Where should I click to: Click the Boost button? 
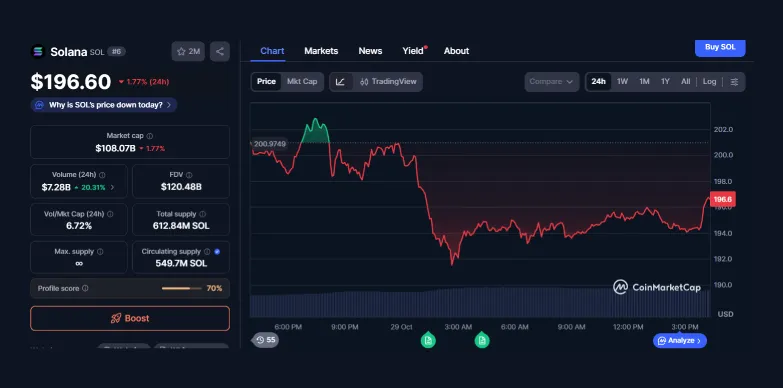click(130, 319)
